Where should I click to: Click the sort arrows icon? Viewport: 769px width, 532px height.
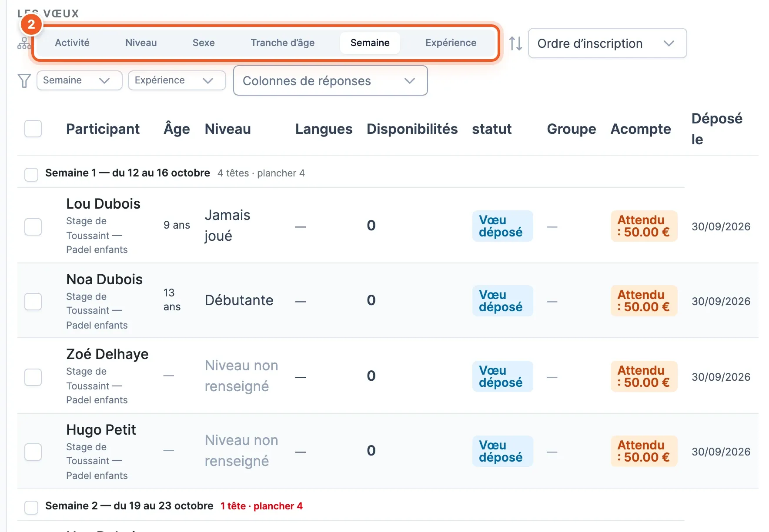pos(515,43)
